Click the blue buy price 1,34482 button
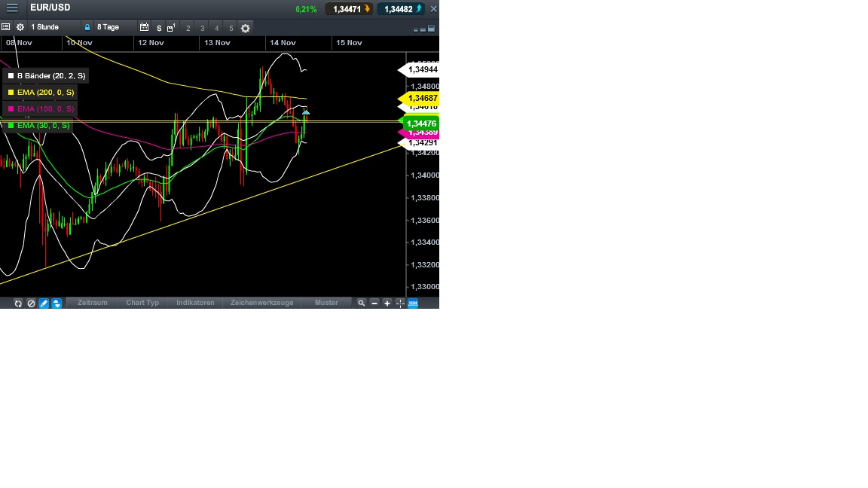Viewport: 868px width, 488px height. 400,8
